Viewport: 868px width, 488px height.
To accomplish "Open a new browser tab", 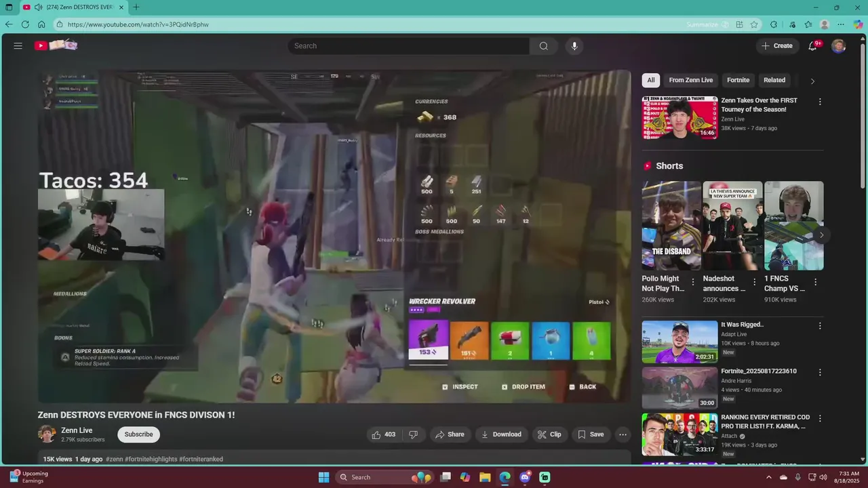I will click(136, 7).
